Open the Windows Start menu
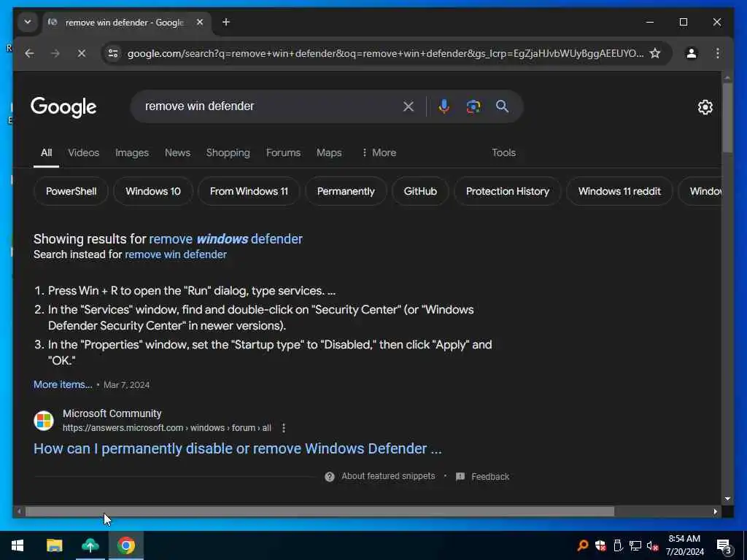 coord(18,545)
